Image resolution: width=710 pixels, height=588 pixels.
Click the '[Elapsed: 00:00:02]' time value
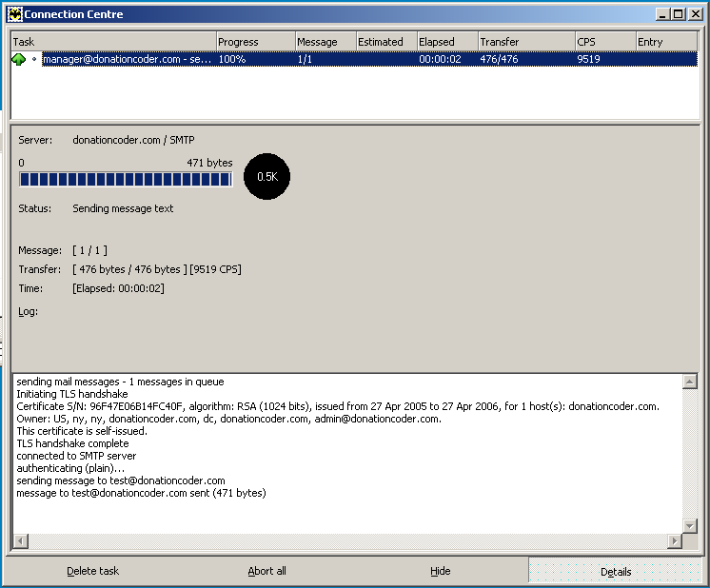(119, 288)
